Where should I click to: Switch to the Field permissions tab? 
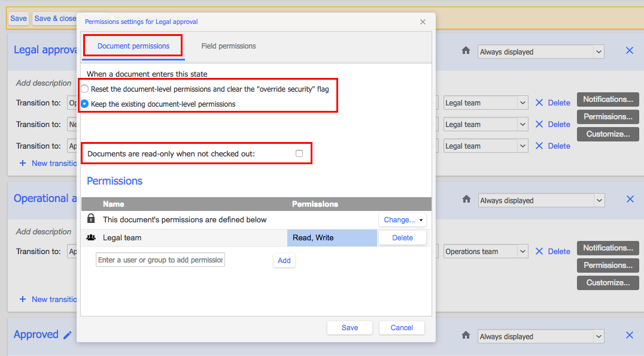click(228, 46)
